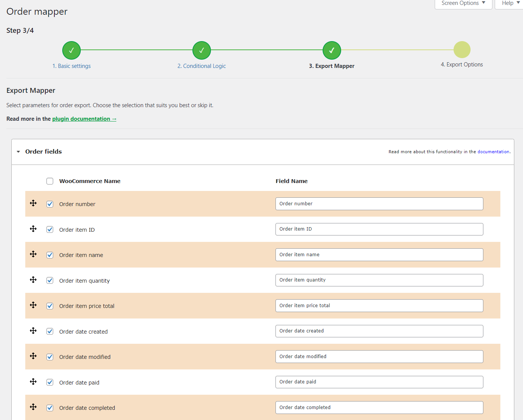This screenshot has width=523, height=420.
Task: Click the drag handle for Order item price total
Action: tap(33, 305)
